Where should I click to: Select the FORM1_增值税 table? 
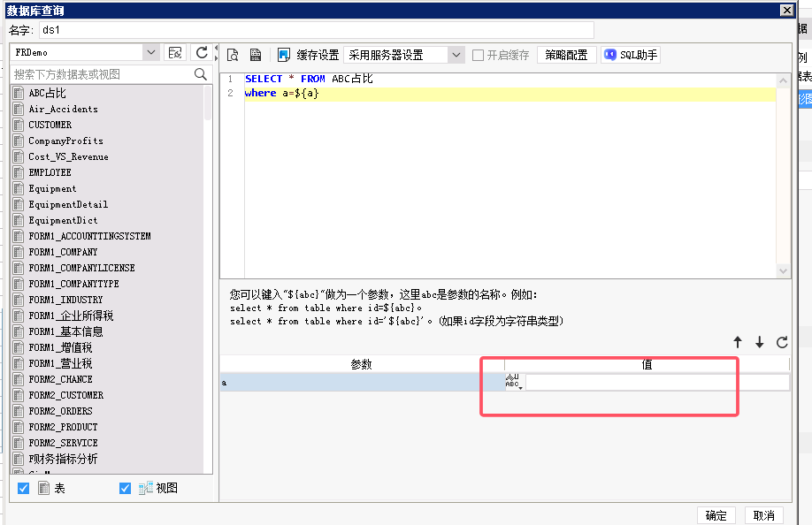pyautogui.click(x=108, y=347)
